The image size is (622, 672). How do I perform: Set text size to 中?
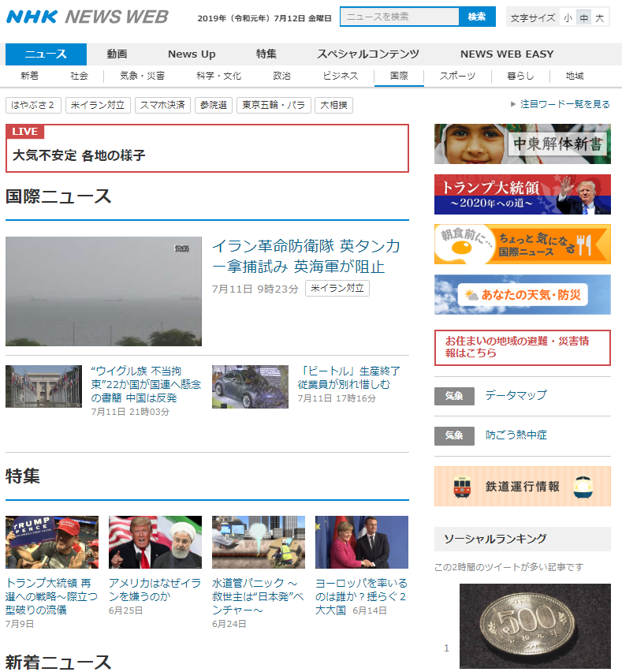coord(583,17)
